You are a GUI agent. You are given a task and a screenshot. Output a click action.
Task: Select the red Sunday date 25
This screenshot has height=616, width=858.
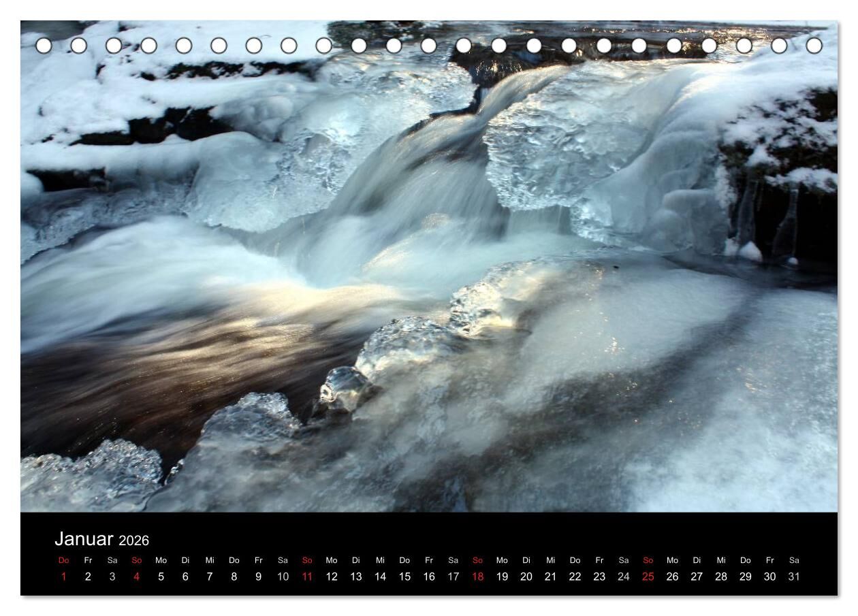[x=648, y=577]
